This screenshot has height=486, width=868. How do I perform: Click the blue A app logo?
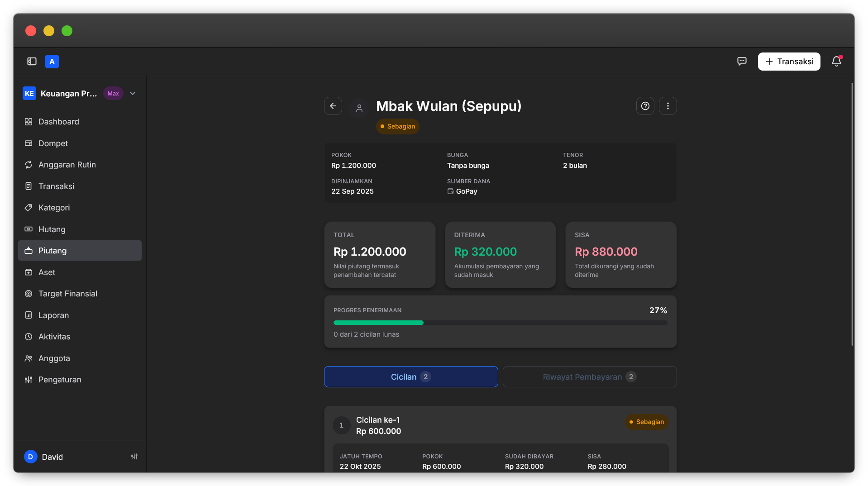coord(52,62)
